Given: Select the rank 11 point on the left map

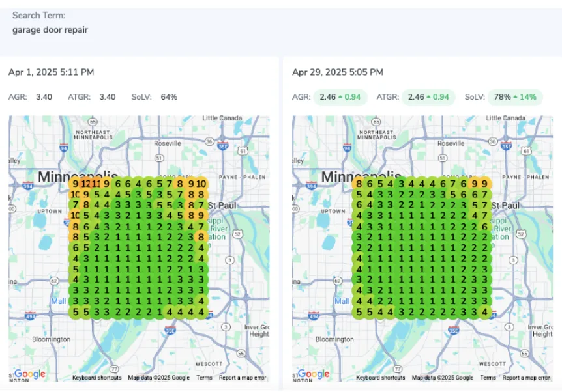Looking at the screenshot, I should click(95, 184).
